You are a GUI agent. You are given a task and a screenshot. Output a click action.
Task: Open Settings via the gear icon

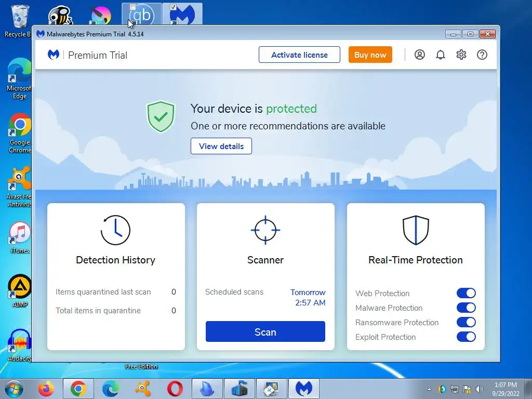click(x=461, y=55)
